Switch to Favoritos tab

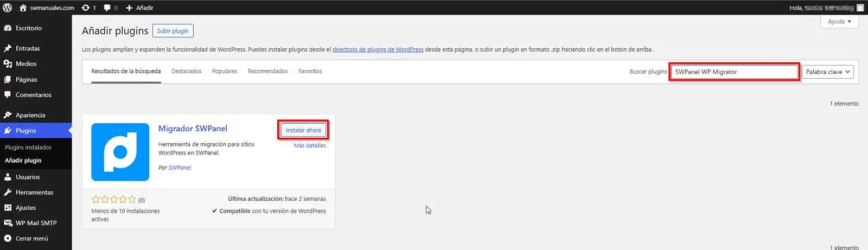(x=310, y=72)
